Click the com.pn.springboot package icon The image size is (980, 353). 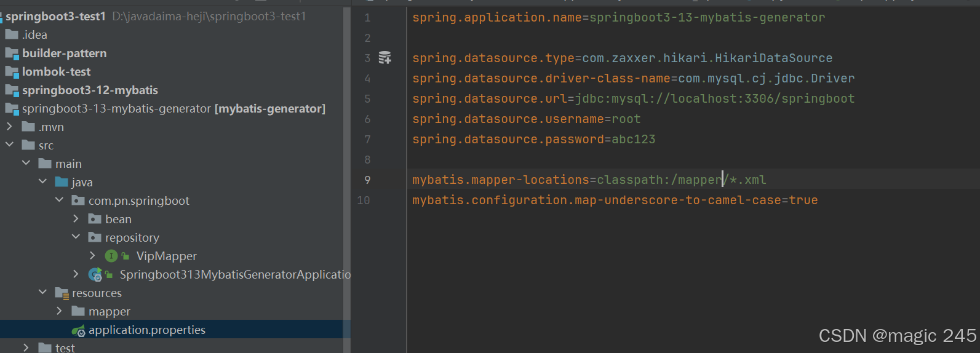click(78, 200)
